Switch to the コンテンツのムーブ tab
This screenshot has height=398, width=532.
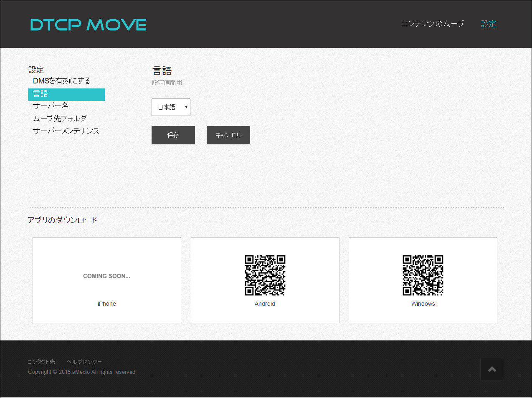point(432,24)
